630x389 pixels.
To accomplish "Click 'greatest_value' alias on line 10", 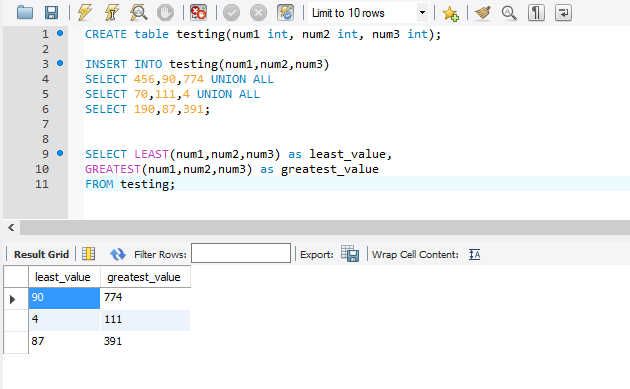I will click(x=329, y=169).
